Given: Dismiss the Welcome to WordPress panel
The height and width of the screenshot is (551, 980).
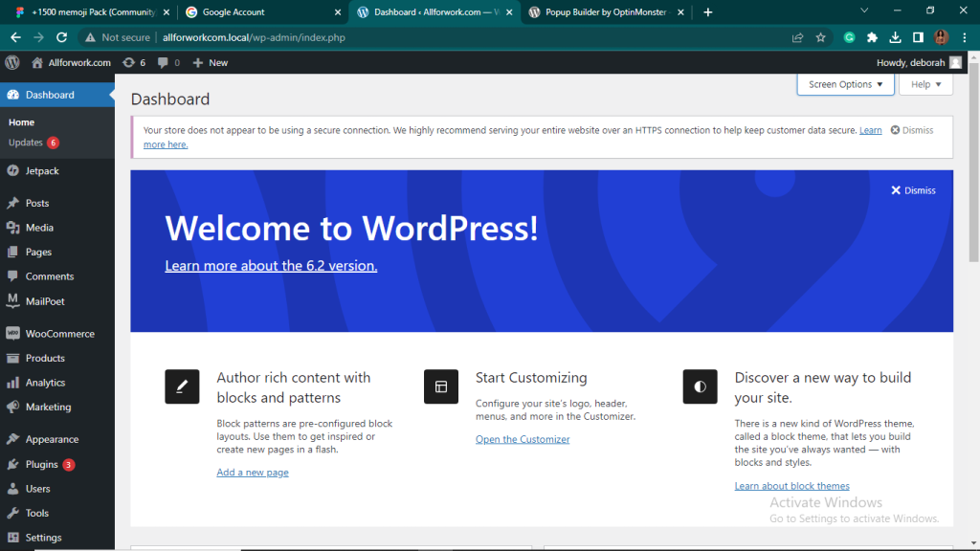Looking at the screenshot, I should point(913,190).
